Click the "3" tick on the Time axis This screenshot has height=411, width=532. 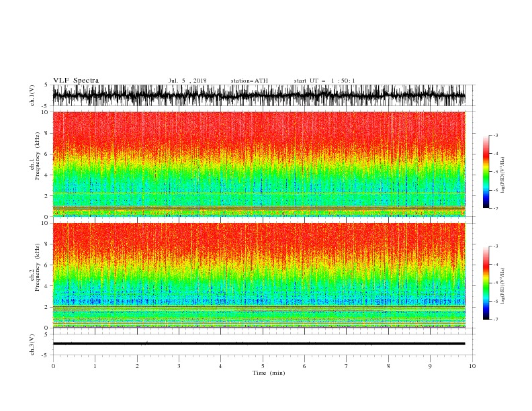coord(179,366)
